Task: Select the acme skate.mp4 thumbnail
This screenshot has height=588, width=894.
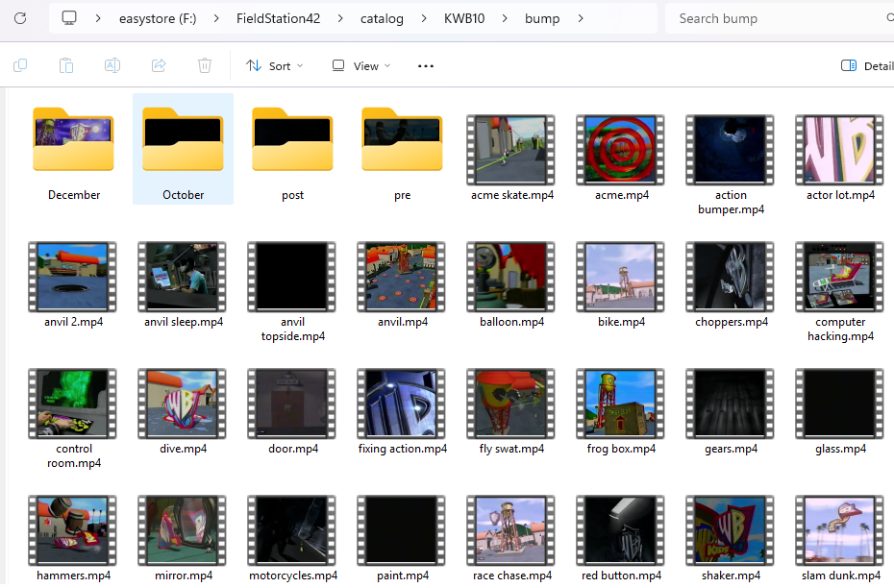Action: point(510,150)
